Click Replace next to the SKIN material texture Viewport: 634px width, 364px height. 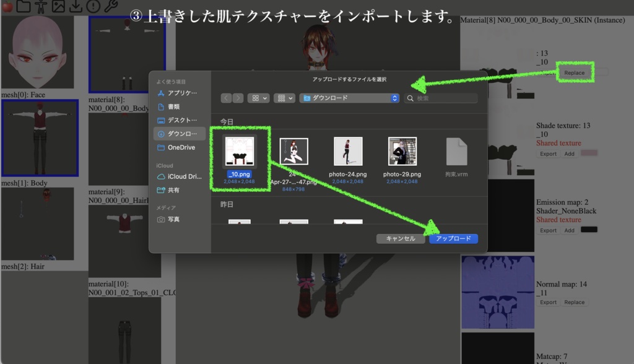tap(573, 72)
